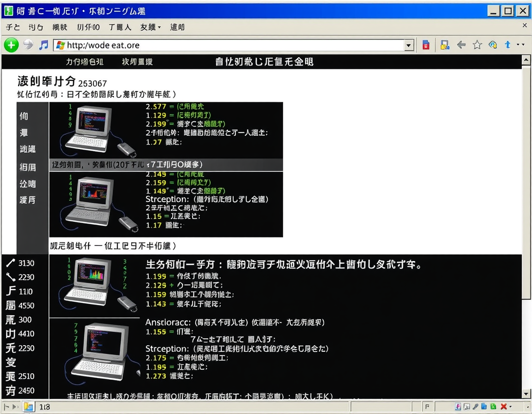
Task: Select the sidebar row labeled 2250
Action: coord(20,348)
